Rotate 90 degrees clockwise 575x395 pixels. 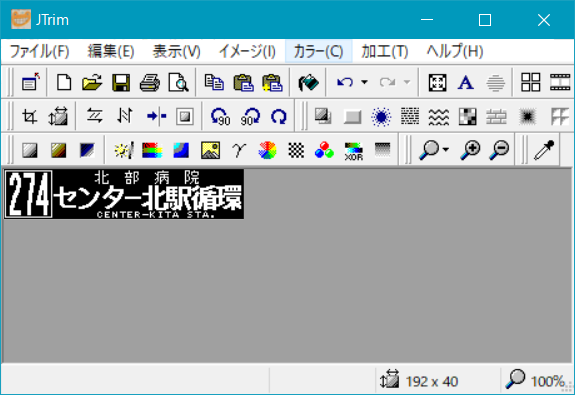(x=250, y=117)
